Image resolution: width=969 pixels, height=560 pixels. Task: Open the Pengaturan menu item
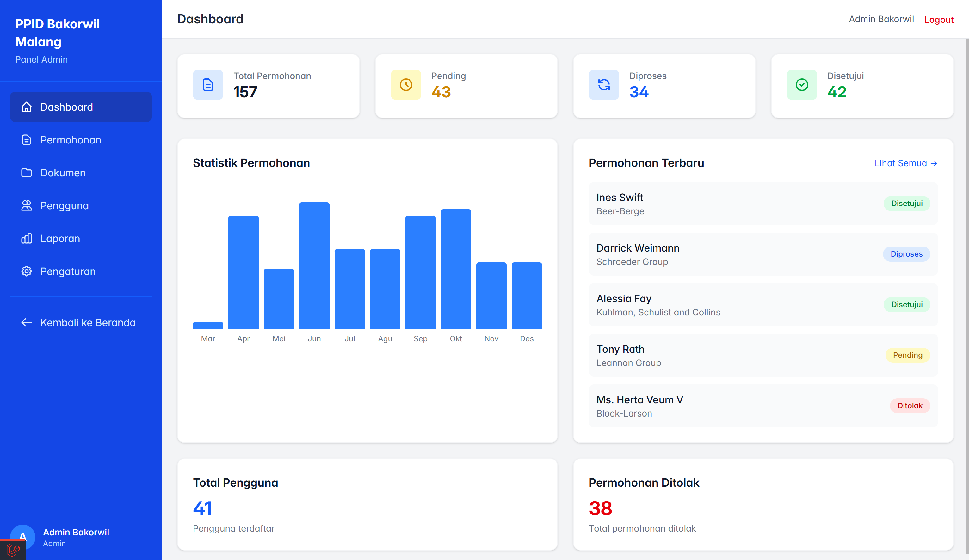coord(81,271)
